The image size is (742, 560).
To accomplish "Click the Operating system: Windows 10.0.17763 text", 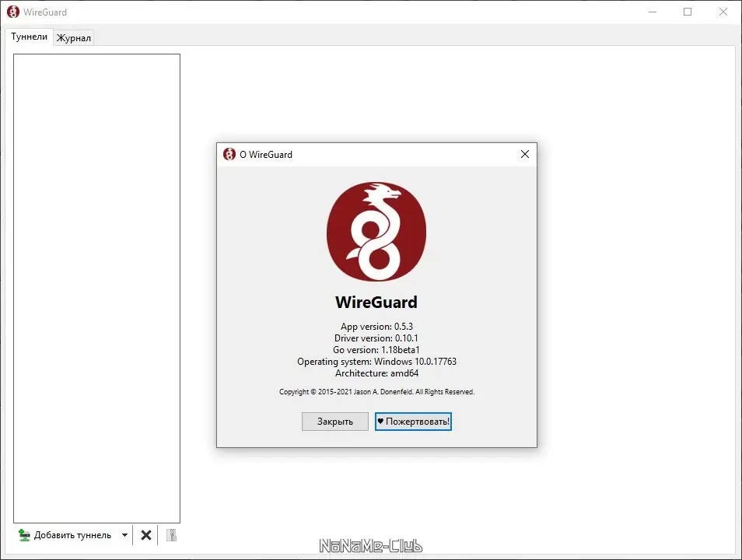I will (x=376, y=362).
